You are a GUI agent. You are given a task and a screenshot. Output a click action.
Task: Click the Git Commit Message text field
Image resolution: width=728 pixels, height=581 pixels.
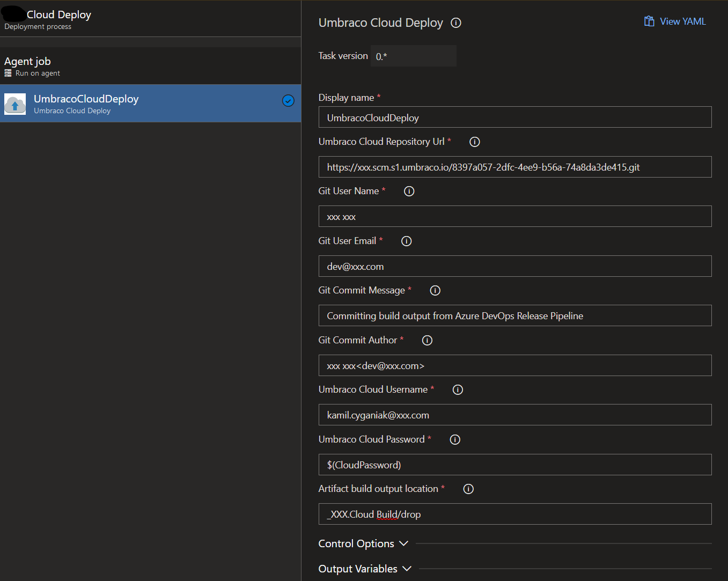point(514,316)
